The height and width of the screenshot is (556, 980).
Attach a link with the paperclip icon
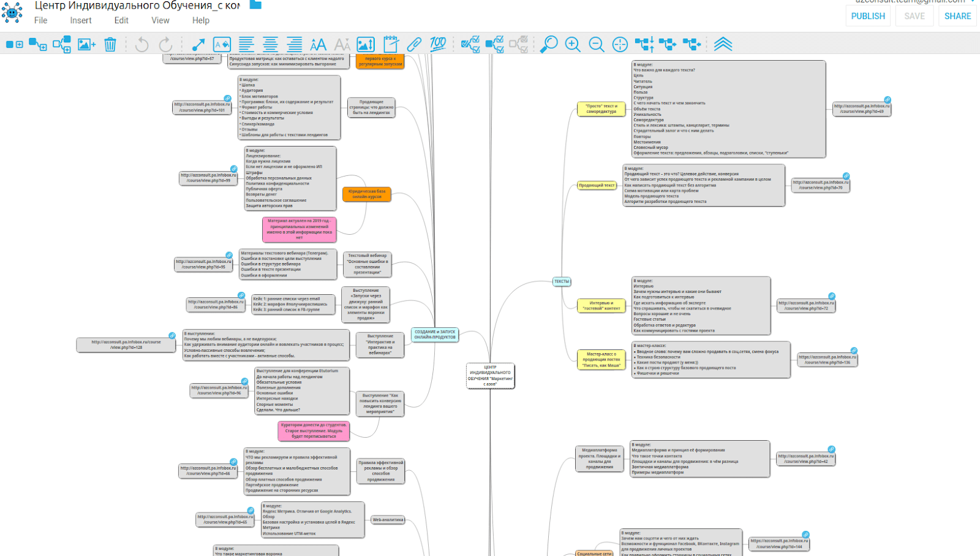point(414,45)
